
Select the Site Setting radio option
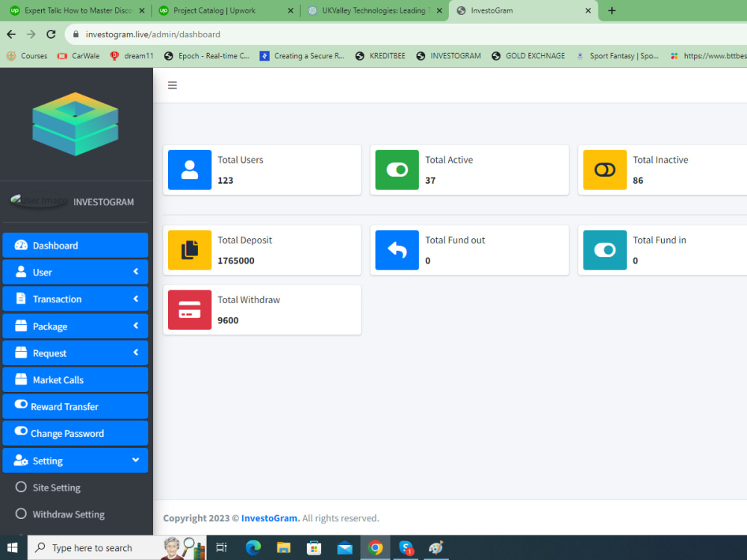(20, 488)
